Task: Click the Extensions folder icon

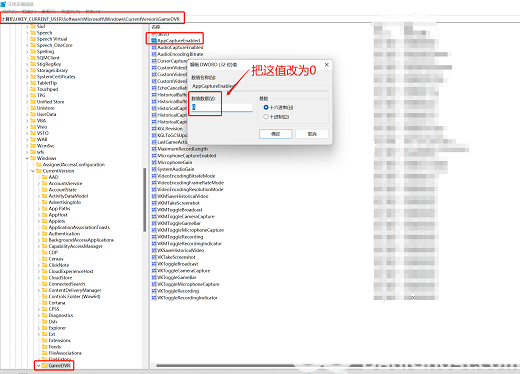Action: tap(45, 340)
